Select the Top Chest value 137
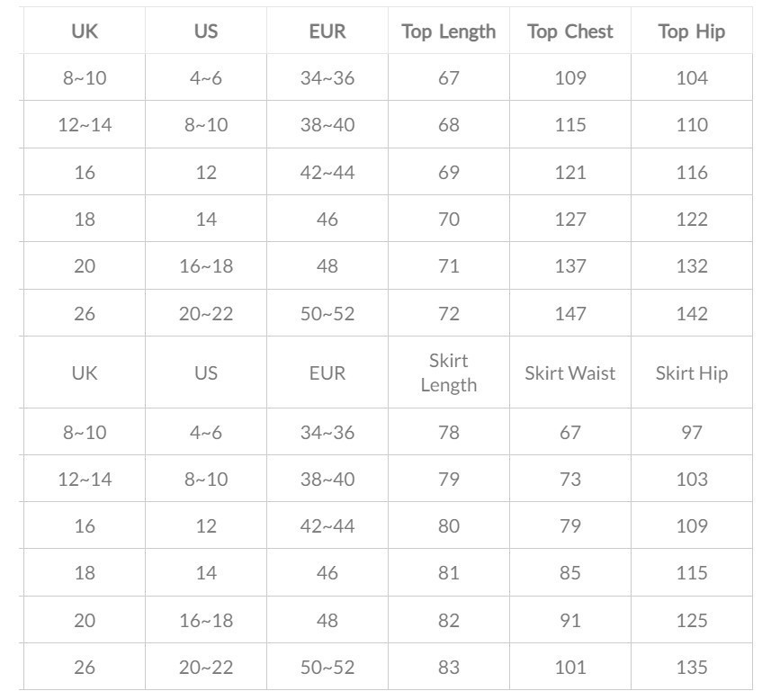The height and width of the screenshot is (700, 780). pyautogui.click(x=570, y=266)
